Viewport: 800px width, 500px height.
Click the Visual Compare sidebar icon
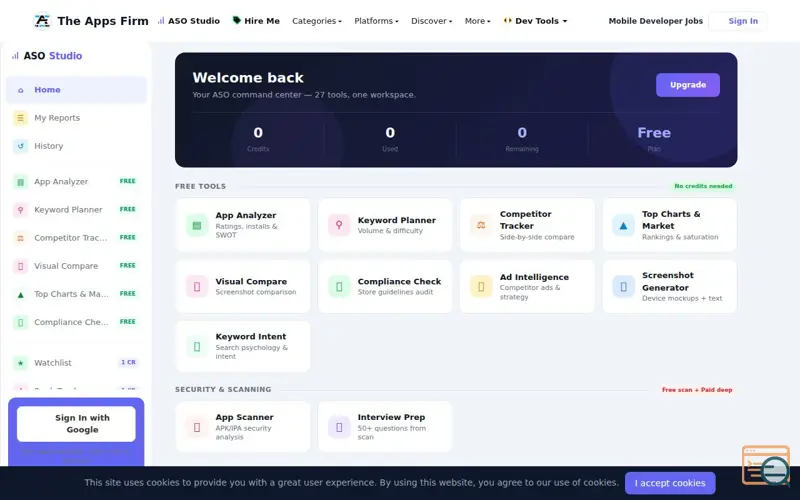20,266
